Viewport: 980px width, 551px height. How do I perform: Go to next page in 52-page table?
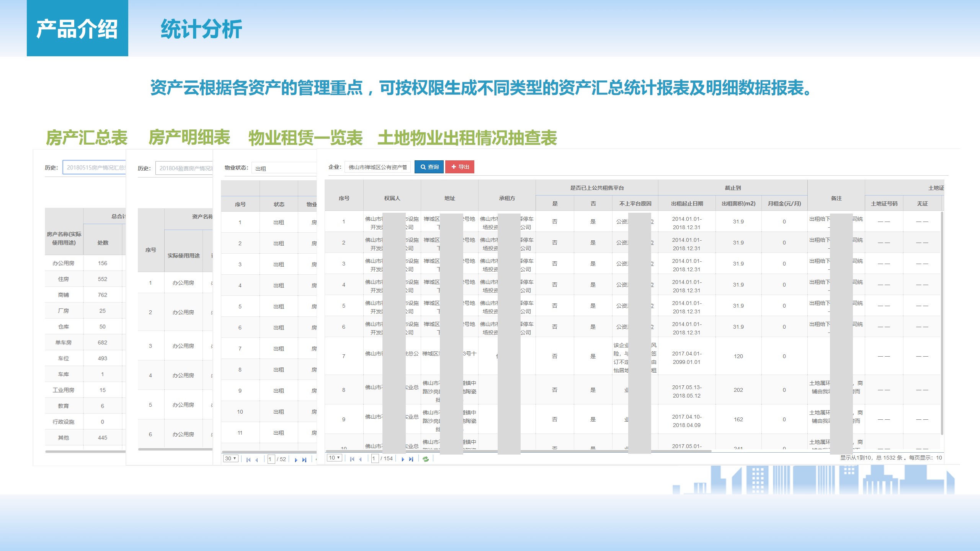point(296,460)
